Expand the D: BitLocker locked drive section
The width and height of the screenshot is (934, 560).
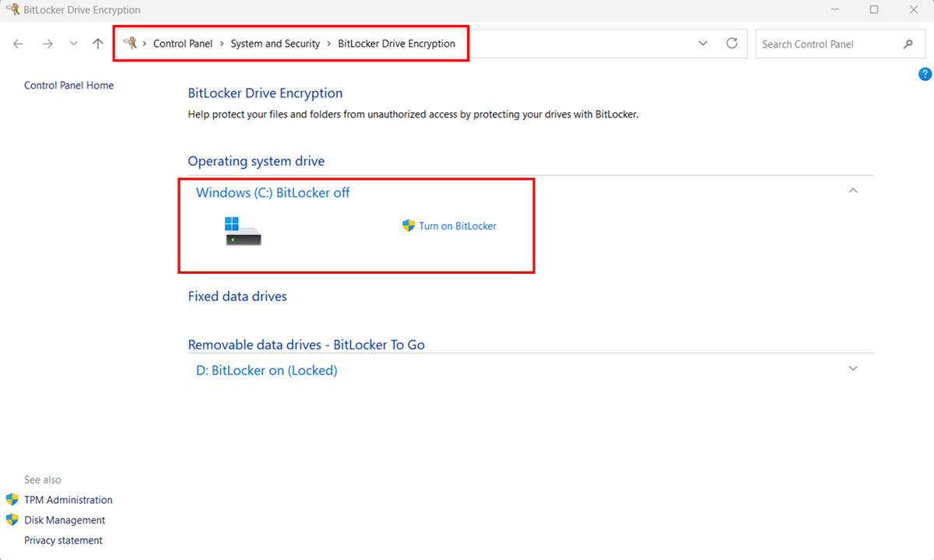tap(853, 369)
